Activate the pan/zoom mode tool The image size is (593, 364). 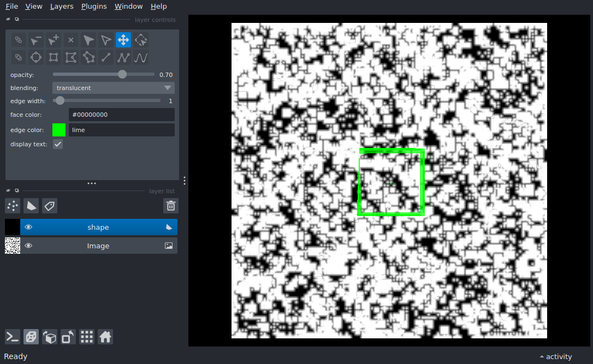[123, 40]
